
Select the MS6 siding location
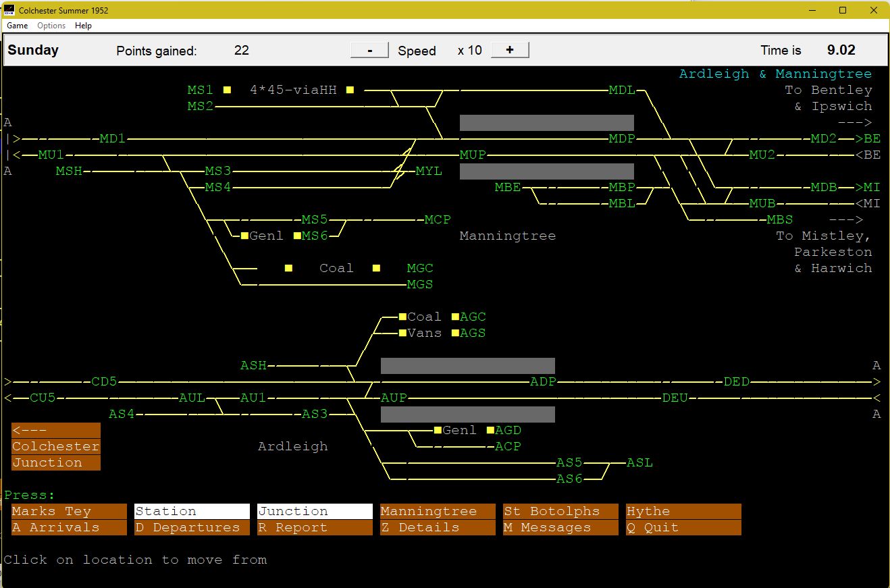click(x=314, y=236)
